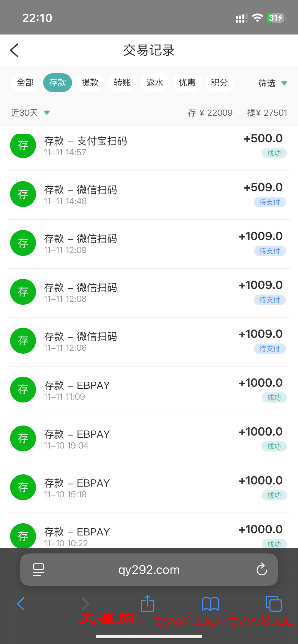The height and width of the screenshot is (644, 298).
Task: Tap green 存 icon of 支付宝扫码 deposit
Action: [x=23, y=145]
